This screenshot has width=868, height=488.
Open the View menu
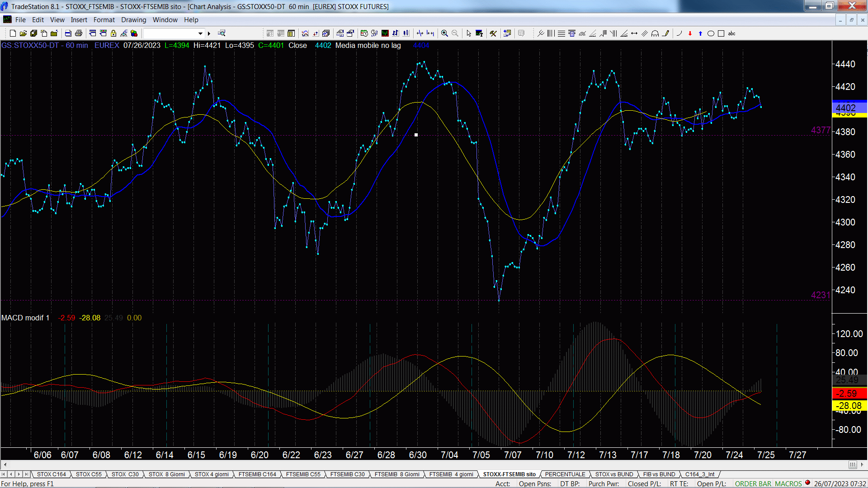57,20
